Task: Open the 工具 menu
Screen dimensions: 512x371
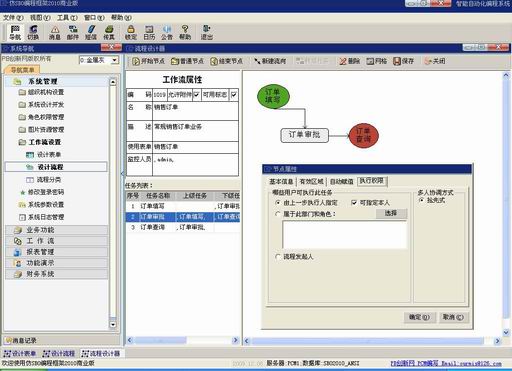Action: [67, 17]
